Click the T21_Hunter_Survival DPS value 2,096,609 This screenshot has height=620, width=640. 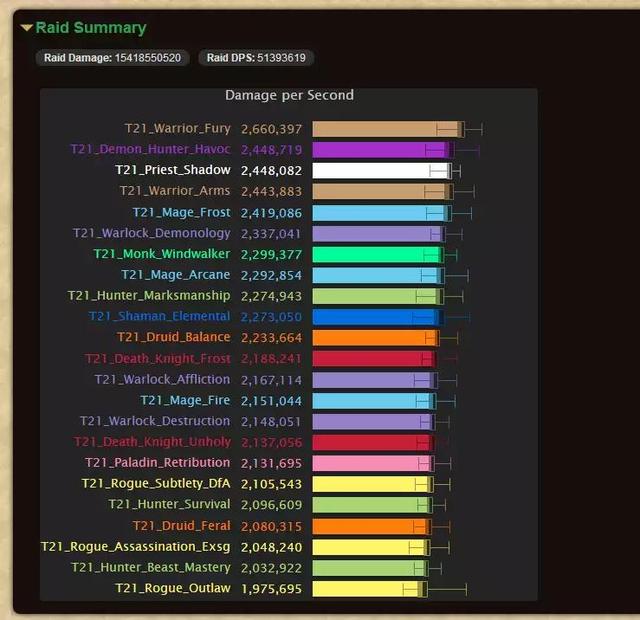[x=271, y=505]
